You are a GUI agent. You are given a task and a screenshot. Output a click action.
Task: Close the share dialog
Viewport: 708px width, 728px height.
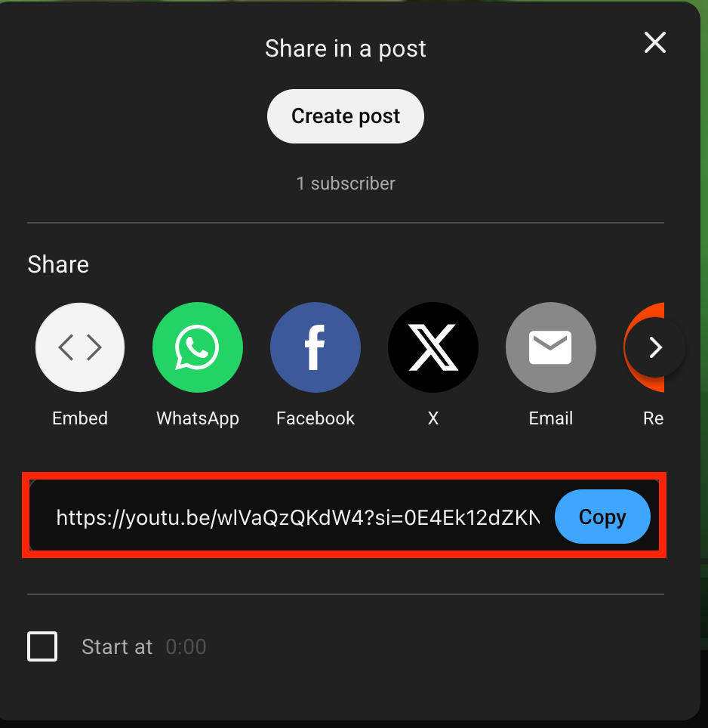coord(655,43)
